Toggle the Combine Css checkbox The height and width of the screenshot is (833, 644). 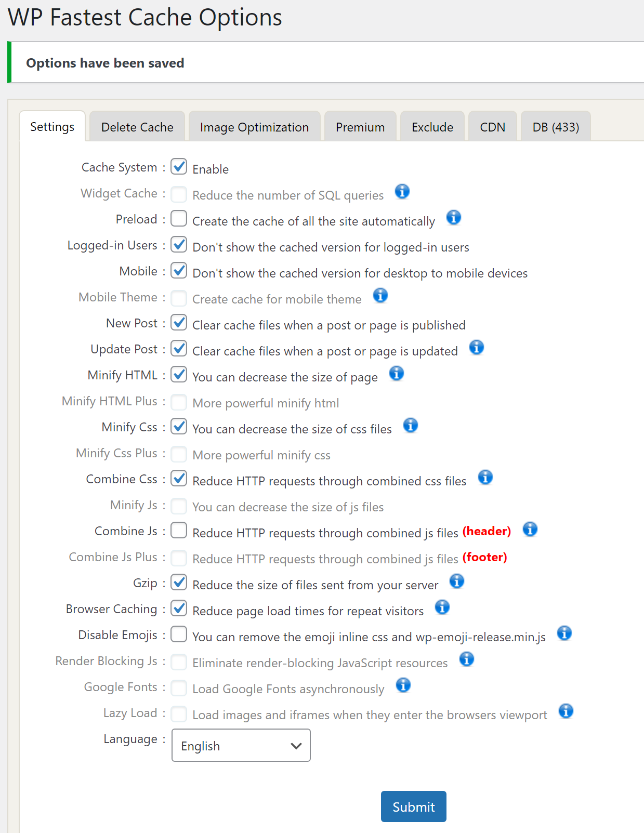pyautogui.click(x=179, y=478)
